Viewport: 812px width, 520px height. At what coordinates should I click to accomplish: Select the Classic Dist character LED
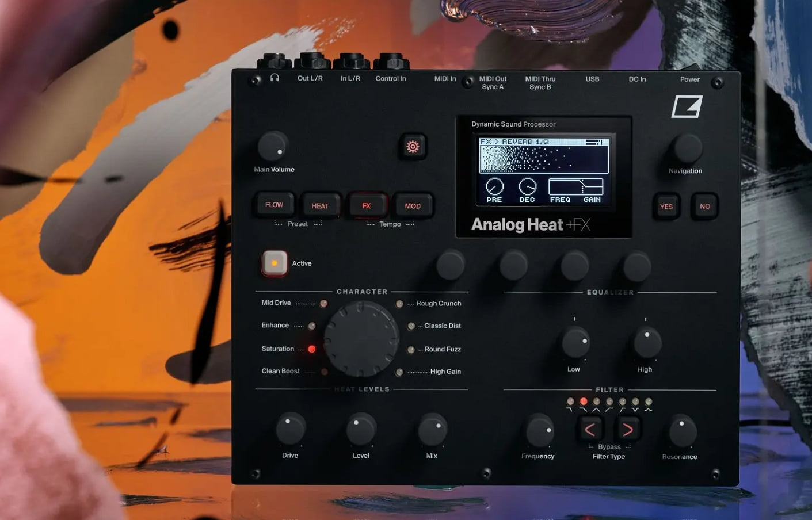point(411,326)
